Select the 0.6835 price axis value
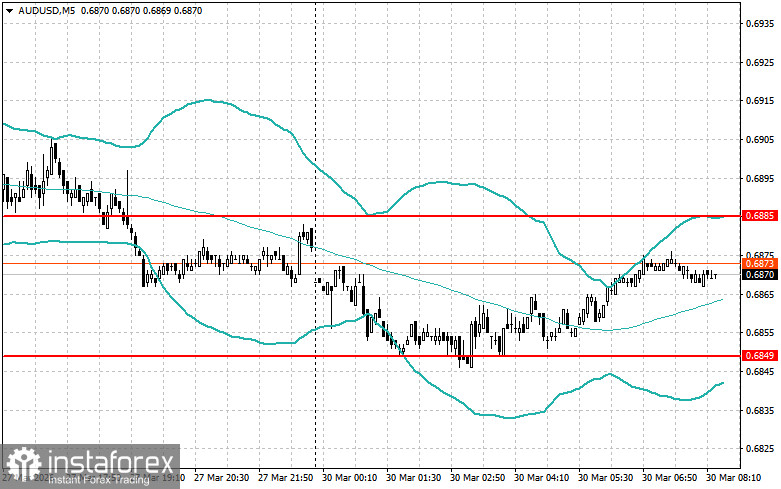Image resolution: width=781 pixels, height=489 pixels. pyautogui.click(x=760, y=410)
